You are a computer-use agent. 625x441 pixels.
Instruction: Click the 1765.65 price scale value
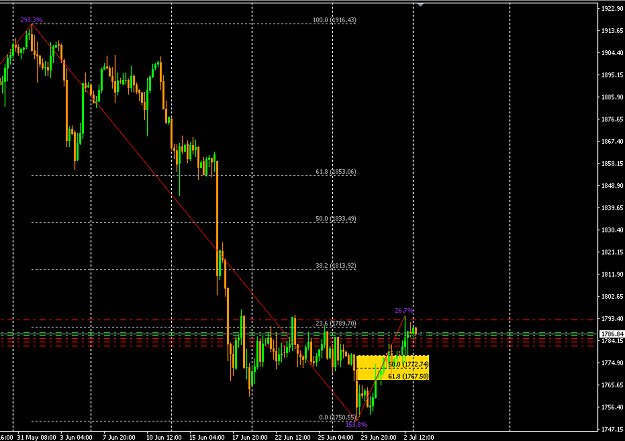(x=612, y=385)
